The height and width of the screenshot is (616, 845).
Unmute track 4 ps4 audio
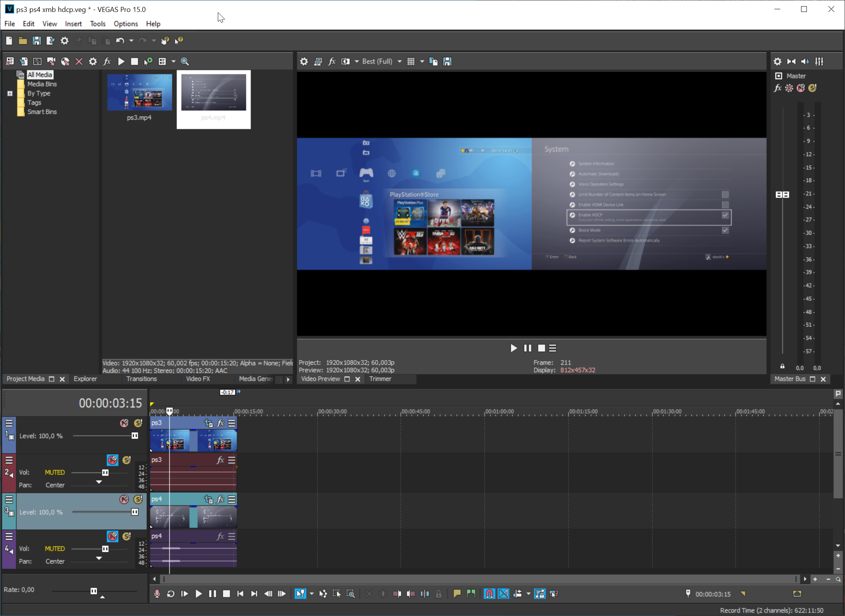coord(113,536)
